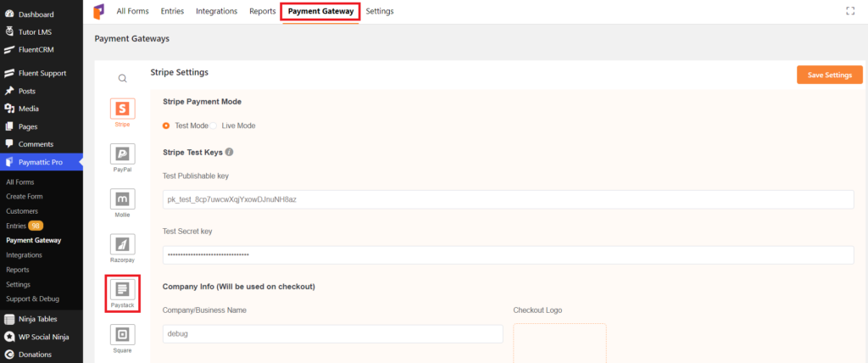Open Customers submenu link
868x363 pixels.
[x=22, y=211]
